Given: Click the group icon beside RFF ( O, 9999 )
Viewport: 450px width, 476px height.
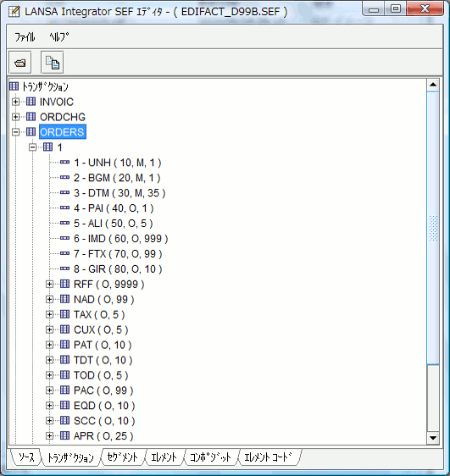Looking at the screenshot, I should pyautogui.click(x=64, y=284).
